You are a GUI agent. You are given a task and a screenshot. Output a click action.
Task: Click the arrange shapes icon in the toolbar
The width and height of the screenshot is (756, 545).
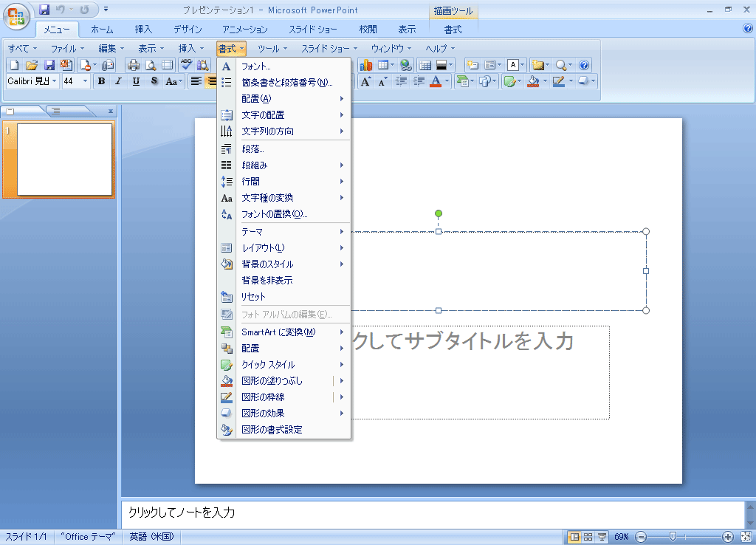click(x=484, y=81)
